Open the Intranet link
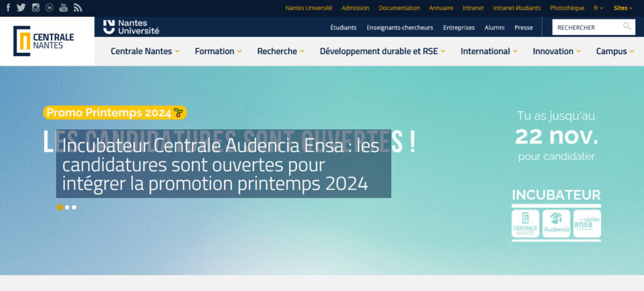644x291 pixels. point(473,8)
